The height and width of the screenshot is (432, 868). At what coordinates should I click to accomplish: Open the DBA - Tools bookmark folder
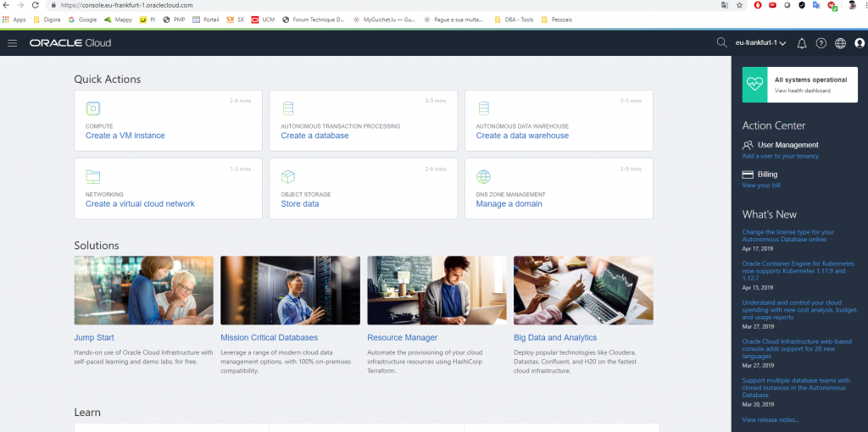(513, 19)
